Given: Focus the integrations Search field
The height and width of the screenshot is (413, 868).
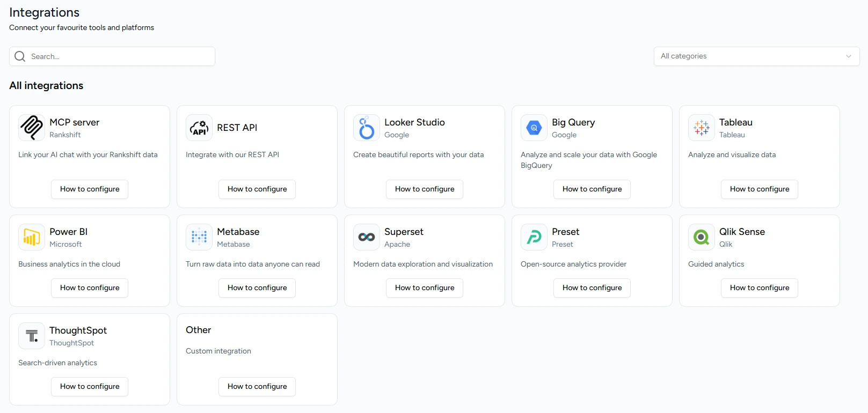Looking at the screenshot, I should tap(112, 56).
